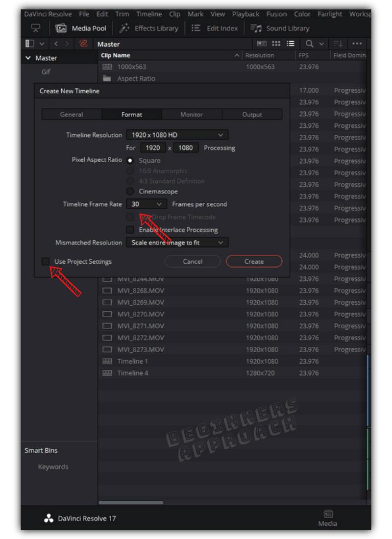Viewport: 392px width, 539px height.
Task: Open the Edit Index panel
Action: tap(215, 28)
